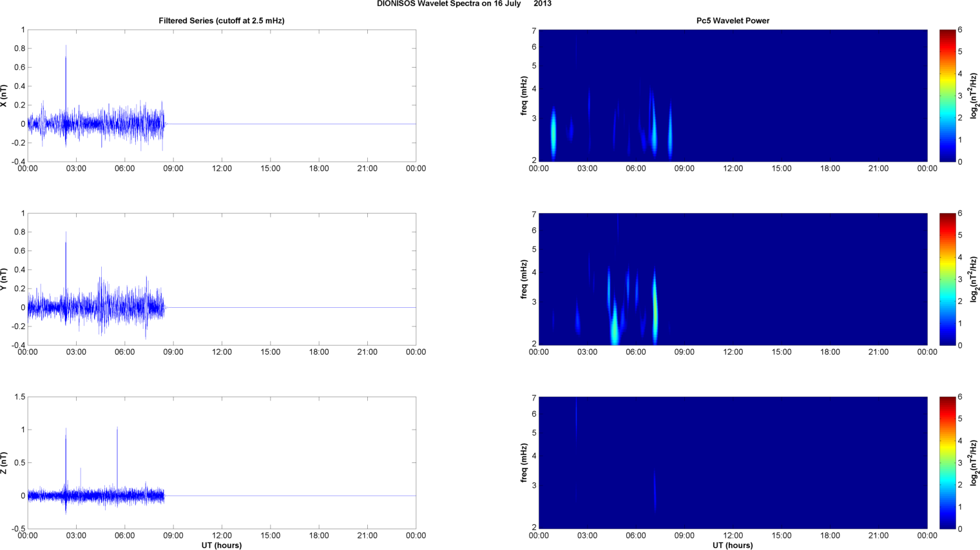The width and height of the screenshot is (980, 550).
Task: Click 'log2(nT²/Hz)' label beside the middle color bar
Action: coord(974,280)
